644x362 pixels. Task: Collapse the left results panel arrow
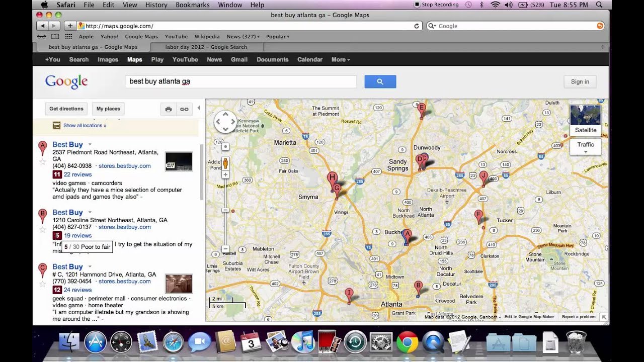(x=199, y=108)
